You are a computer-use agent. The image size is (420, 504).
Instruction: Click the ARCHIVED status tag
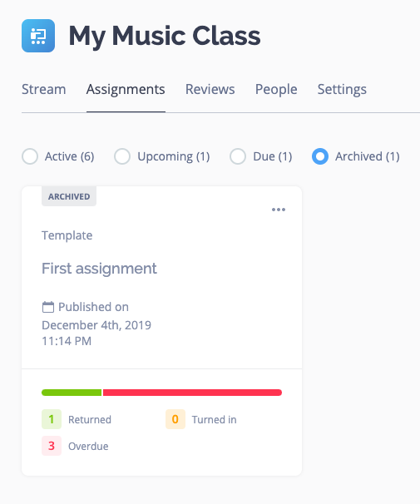[69, 196]
